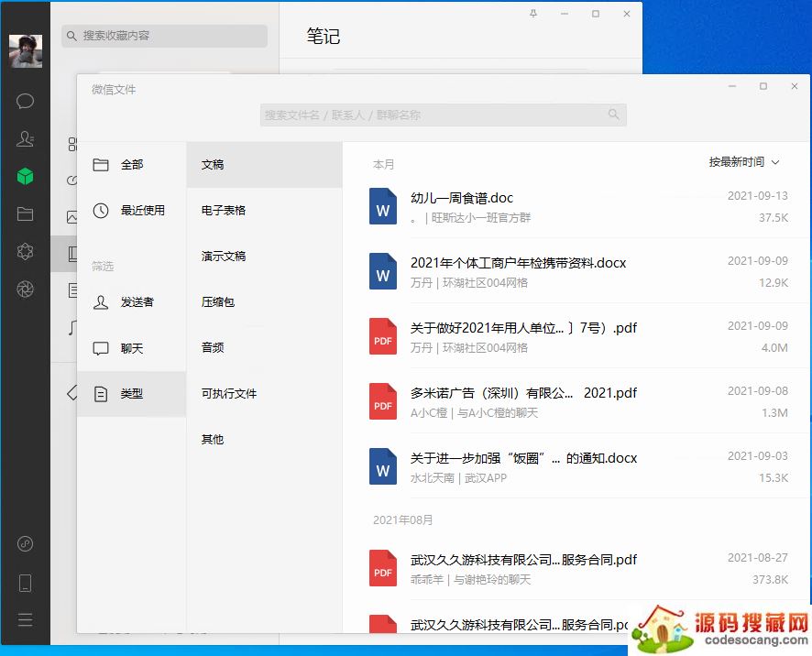Click source 水北天南 | 武汉APP
Viewport: 812px width, 656px height.
(x=458, y=478)
